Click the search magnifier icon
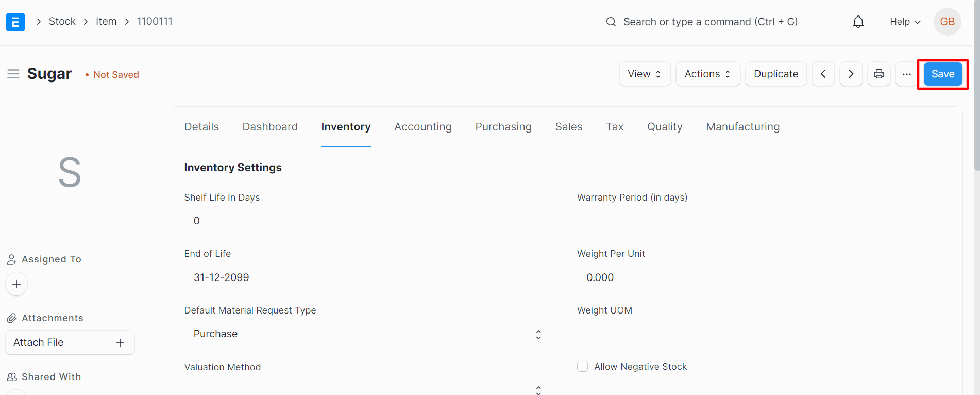The image size is (980, 395). tap(611, 22)
